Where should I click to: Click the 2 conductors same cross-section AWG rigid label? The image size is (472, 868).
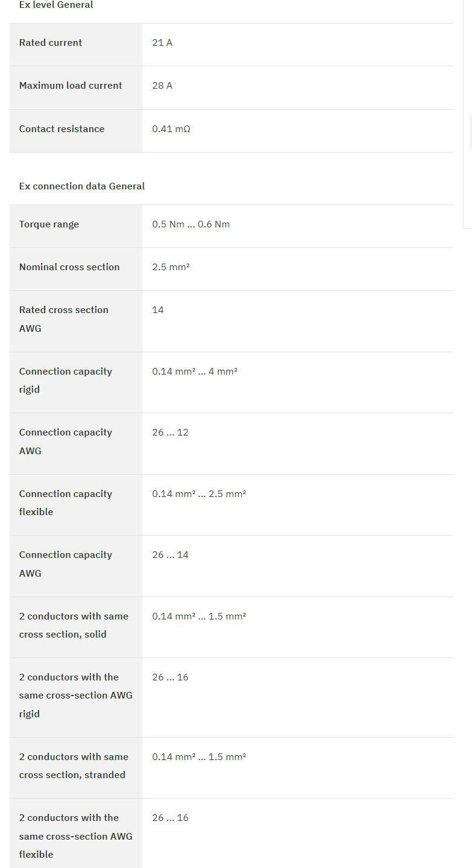(x=75, y=695)
